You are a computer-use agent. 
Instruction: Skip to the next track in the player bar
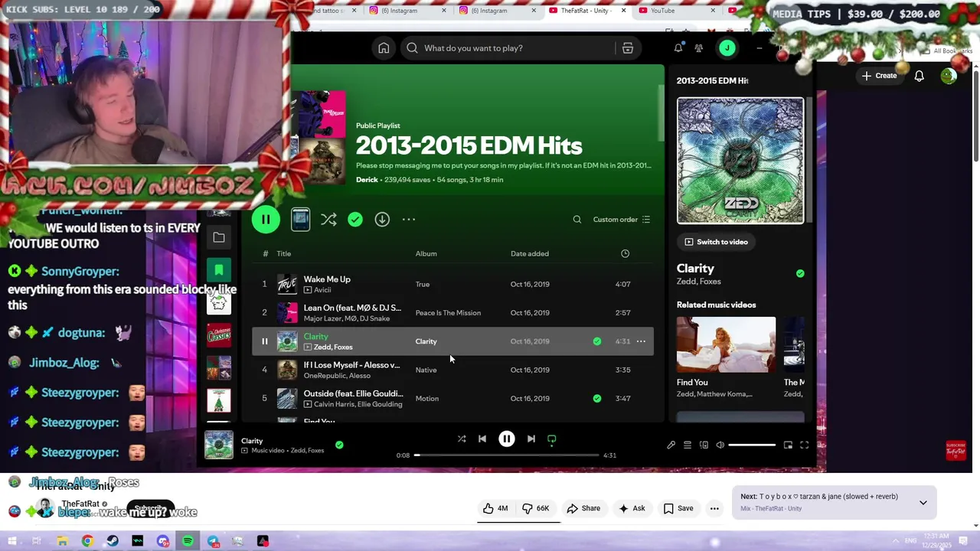[x=531, y=439]
